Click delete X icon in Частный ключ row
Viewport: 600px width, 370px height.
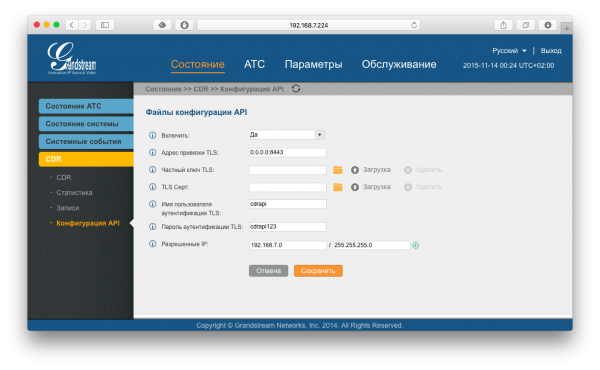[408, 170]
